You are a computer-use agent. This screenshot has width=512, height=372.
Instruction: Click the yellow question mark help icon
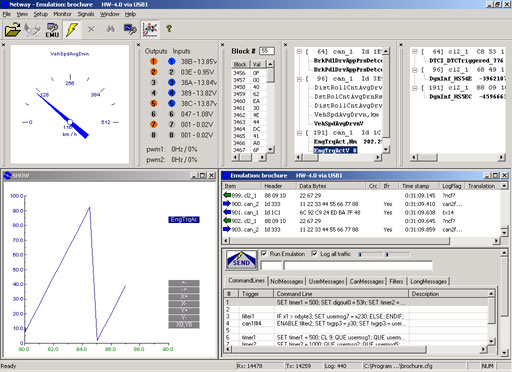click(x=169, y=29)
